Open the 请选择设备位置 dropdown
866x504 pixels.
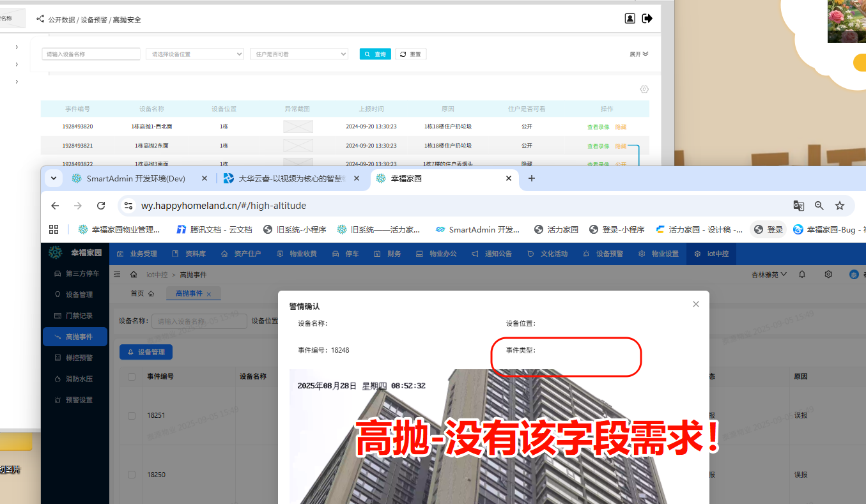195,54
